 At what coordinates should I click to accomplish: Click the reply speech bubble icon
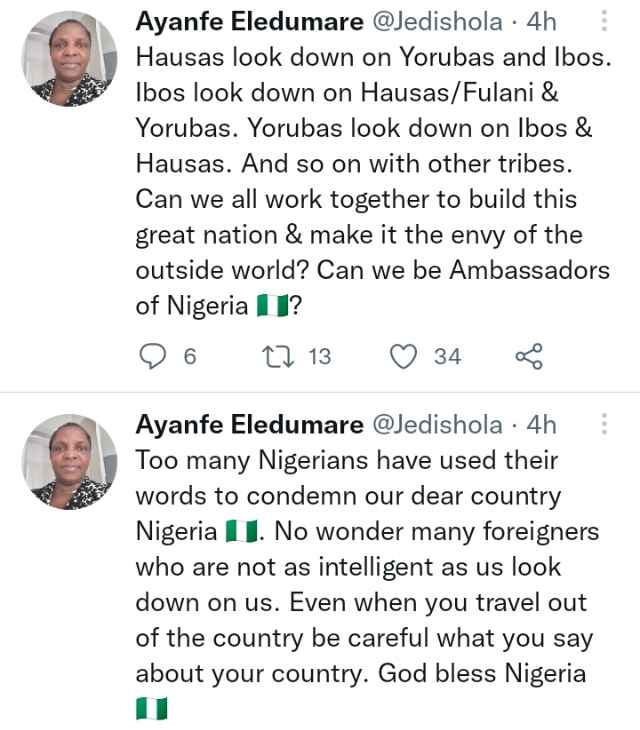152,356
